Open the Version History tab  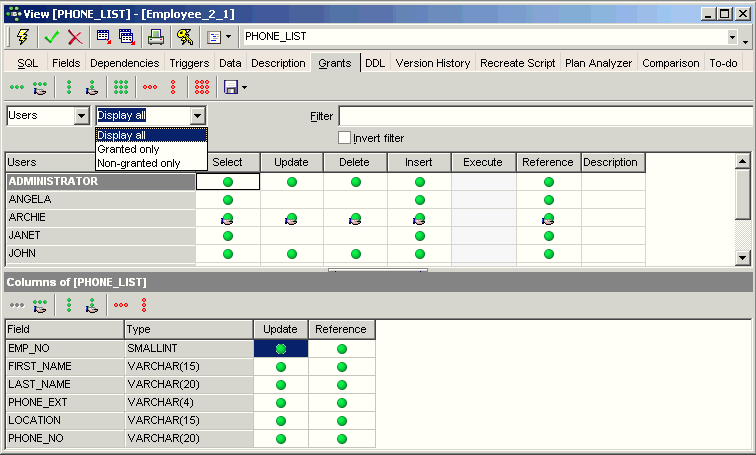[x=433, y=63]
